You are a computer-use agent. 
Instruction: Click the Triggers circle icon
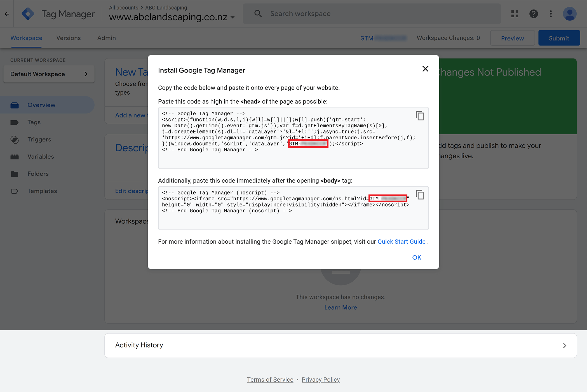(15, 140)
